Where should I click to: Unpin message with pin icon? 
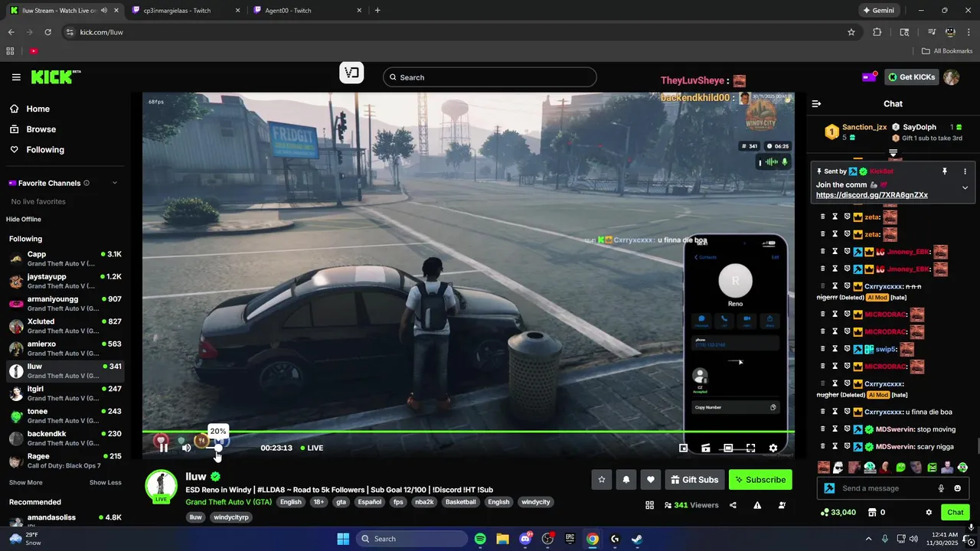click(945, 171)
